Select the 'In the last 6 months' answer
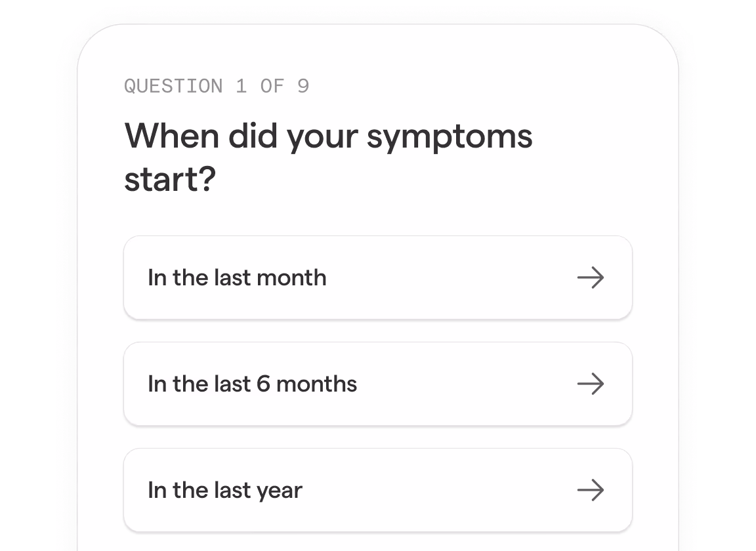756x551 pixels. click(x=377, y=384)
